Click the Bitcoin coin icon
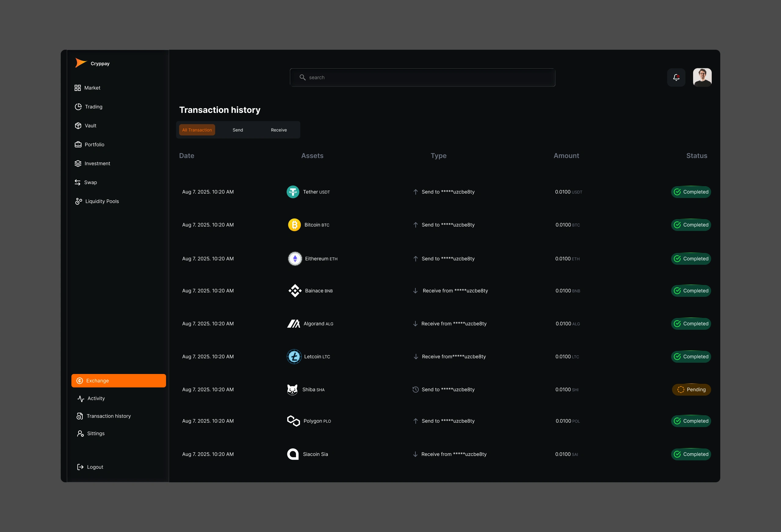The image size is (781, 532). point(295,225)
